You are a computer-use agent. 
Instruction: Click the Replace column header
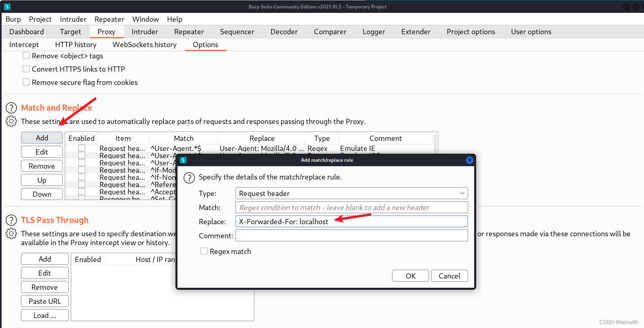point(262,138)
